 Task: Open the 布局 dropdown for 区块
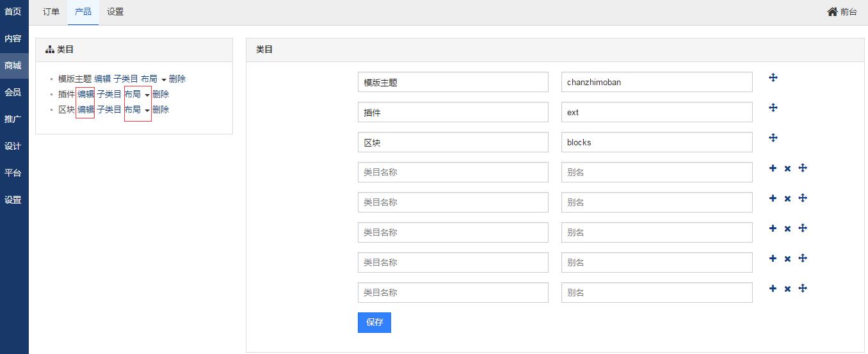137,110
